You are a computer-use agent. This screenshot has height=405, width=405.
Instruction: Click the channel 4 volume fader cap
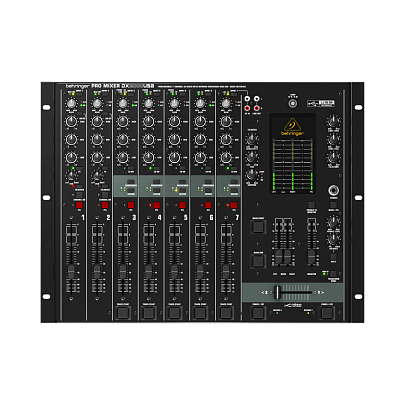click(x=149, y=271)
